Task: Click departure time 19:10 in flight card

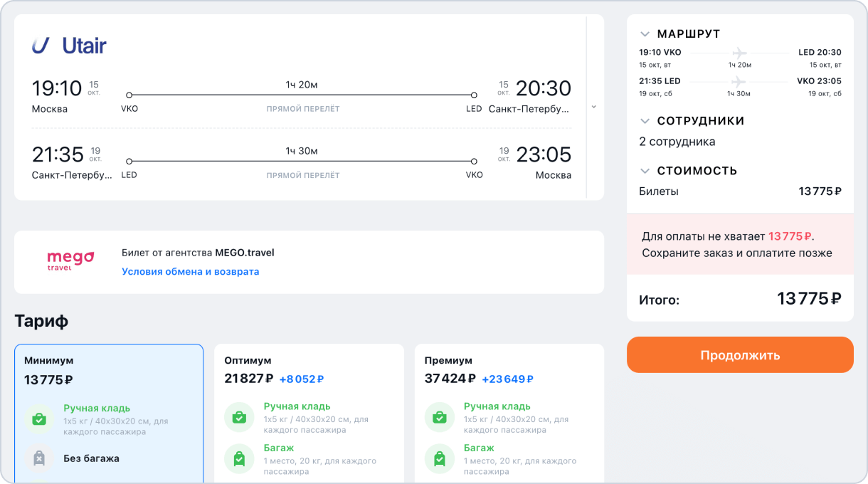Action: click(57, 88)
